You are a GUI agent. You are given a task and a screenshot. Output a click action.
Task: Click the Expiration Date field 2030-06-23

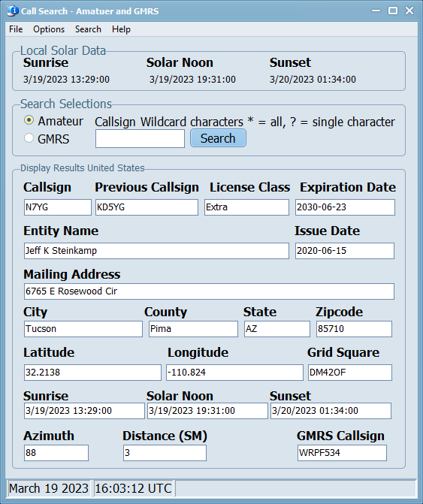point(345,207)
